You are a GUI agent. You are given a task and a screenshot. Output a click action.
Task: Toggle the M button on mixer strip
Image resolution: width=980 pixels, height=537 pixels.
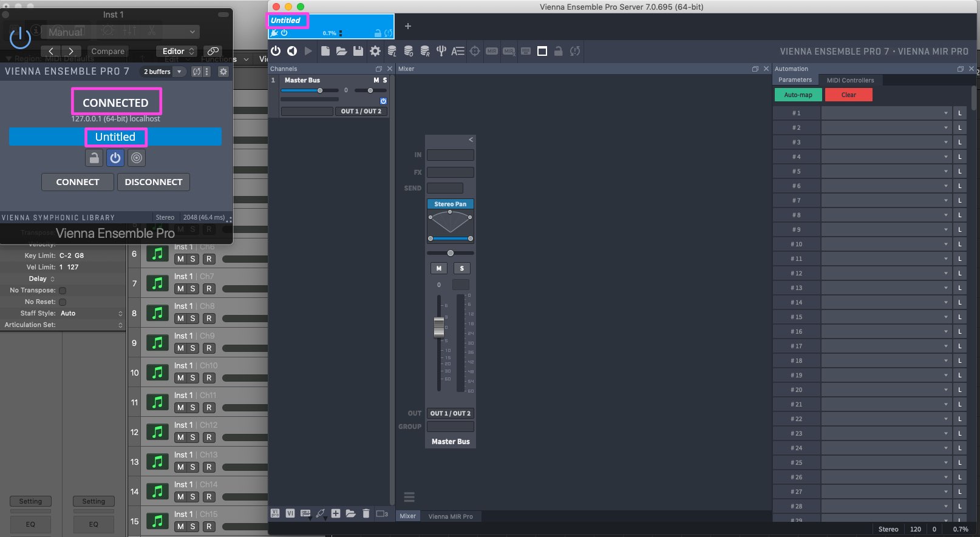tap(439, 268)
